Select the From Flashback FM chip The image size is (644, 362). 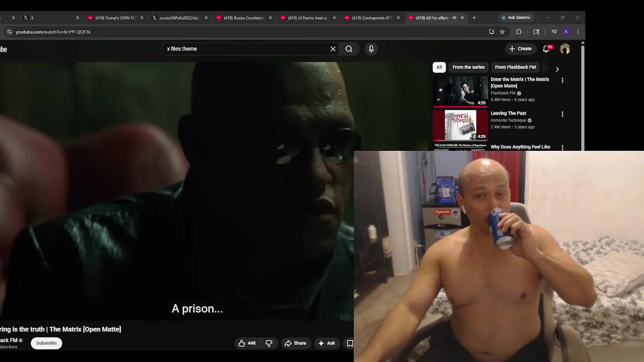coord(515,67)
